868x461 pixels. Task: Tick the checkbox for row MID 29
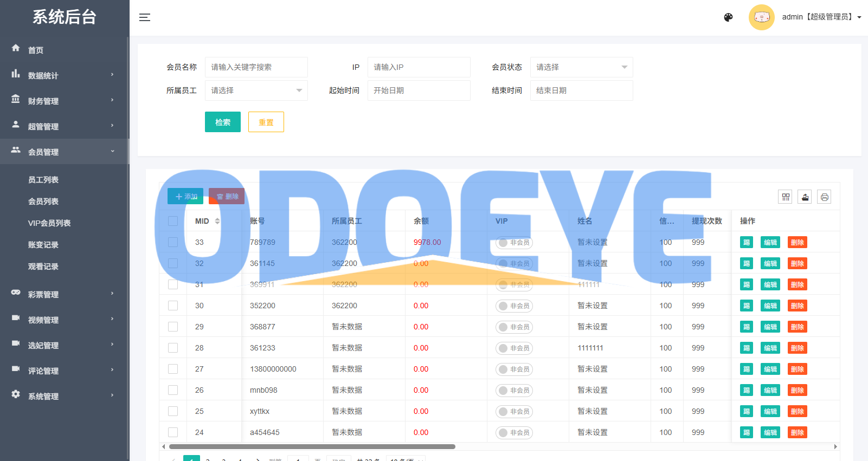[x=173, y=327]
